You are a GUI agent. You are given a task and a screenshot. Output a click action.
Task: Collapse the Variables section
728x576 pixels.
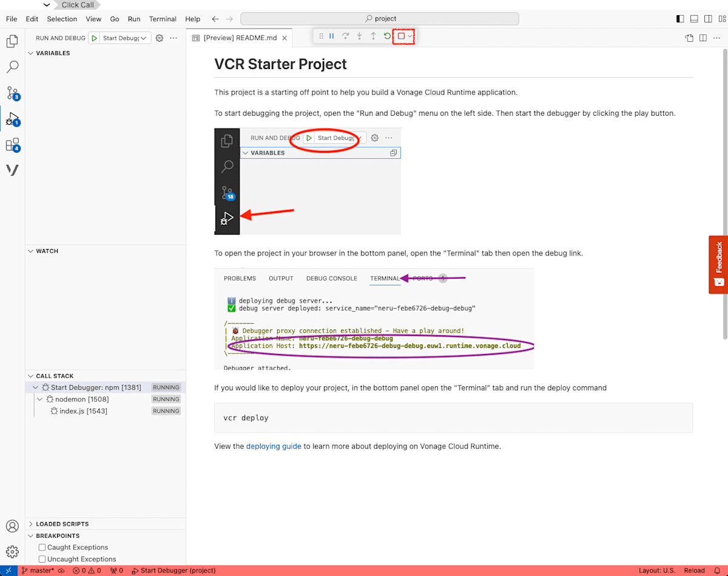(x=31, y=53)
